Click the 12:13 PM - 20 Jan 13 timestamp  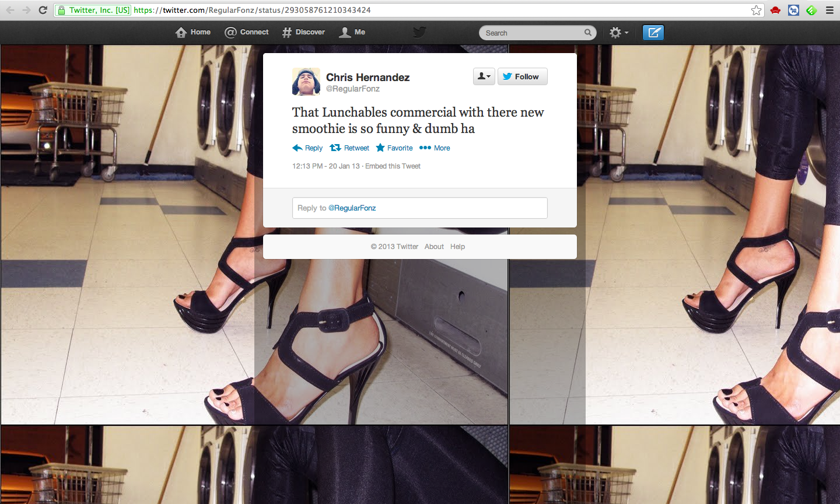(326, 166)
